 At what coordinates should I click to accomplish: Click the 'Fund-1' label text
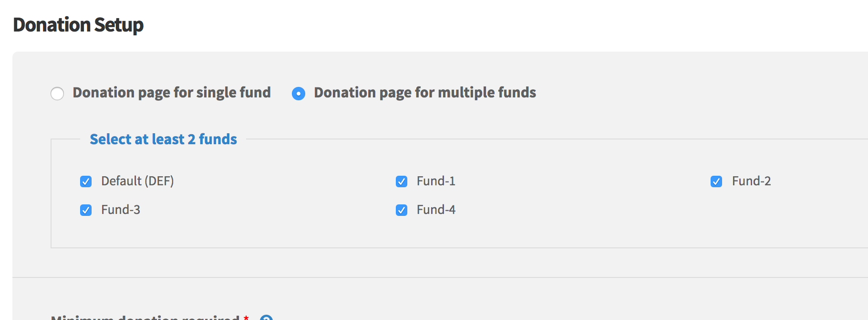click(436, 181)
